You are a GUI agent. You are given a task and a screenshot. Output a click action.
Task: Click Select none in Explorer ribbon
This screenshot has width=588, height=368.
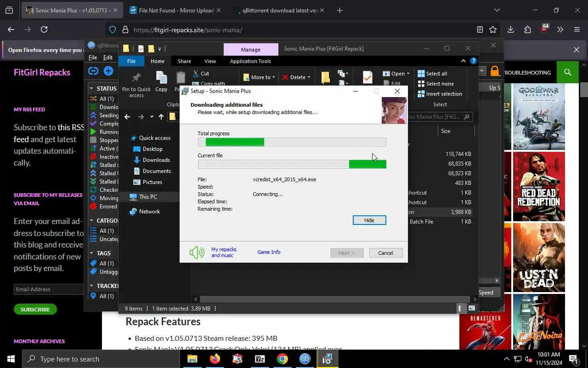(x=435, y=84)
